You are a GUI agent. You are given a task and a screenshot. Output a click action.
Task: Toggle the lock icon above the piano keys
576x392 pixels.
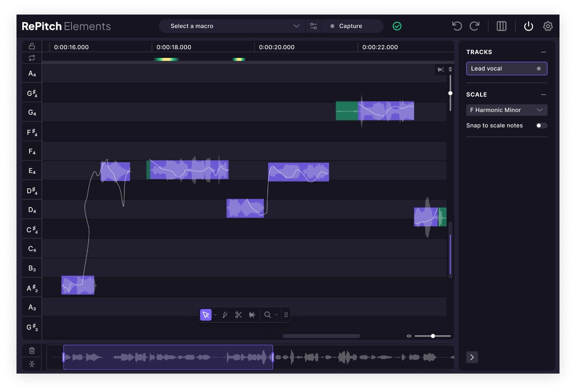pyautogui.click(x=32, y=46)
